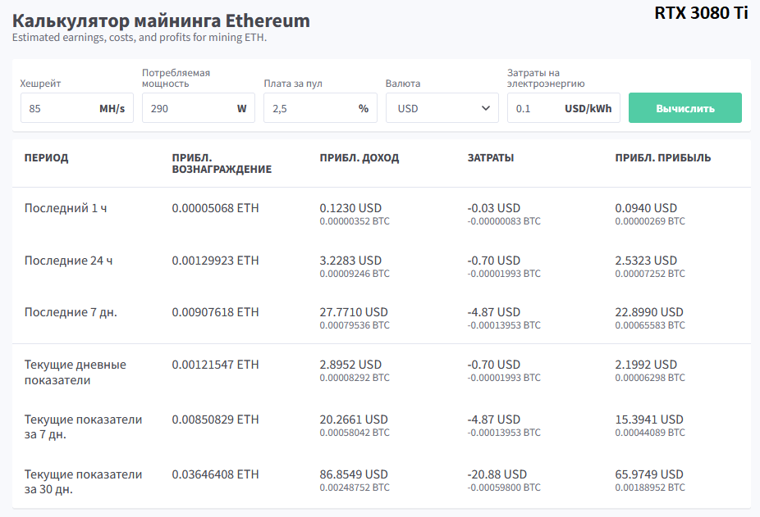760x517 pixels.
Task: Click the RTX 3080 Ti label
Action: [701, 13]
